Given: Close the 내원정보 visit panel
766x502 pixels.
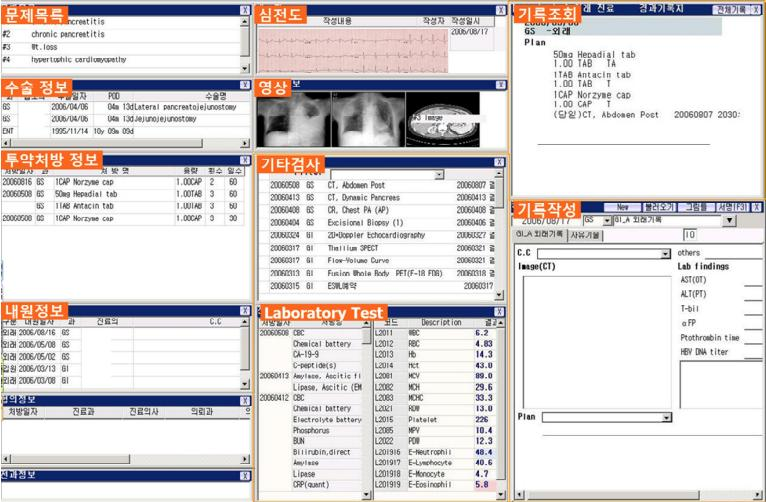Looking at the screenshot, I should click(244, 311).
